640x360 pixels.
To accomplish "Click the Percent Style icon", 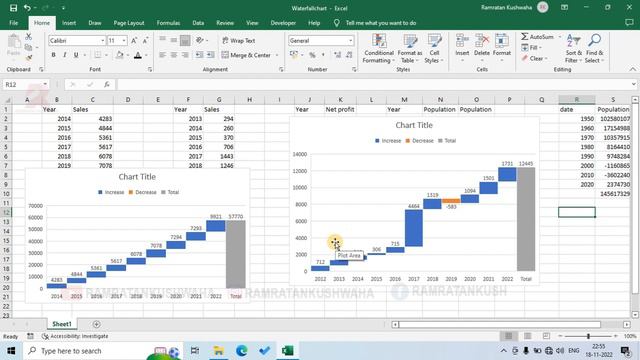I will tap(312, 55).
